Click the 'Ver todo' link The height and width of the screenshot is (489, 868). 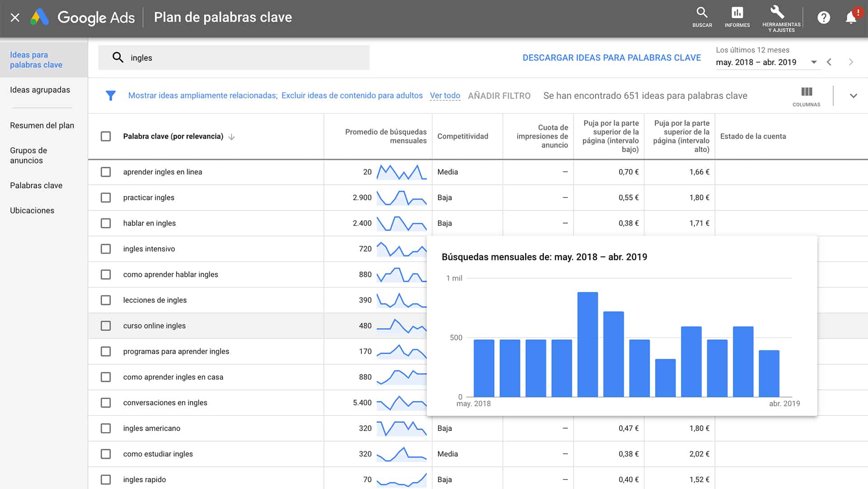[445, 95]
